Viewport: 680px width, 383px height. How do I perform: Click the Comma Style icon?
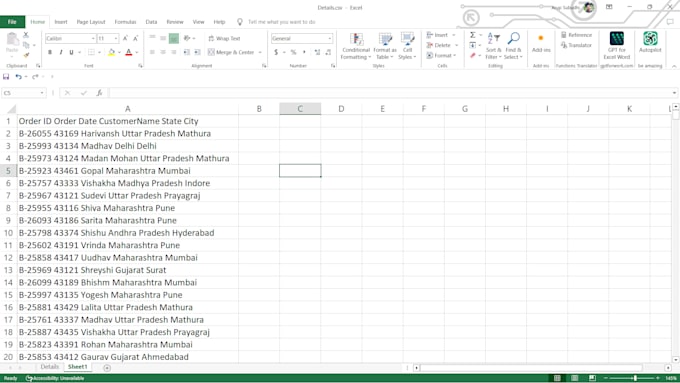pos(304,52)
